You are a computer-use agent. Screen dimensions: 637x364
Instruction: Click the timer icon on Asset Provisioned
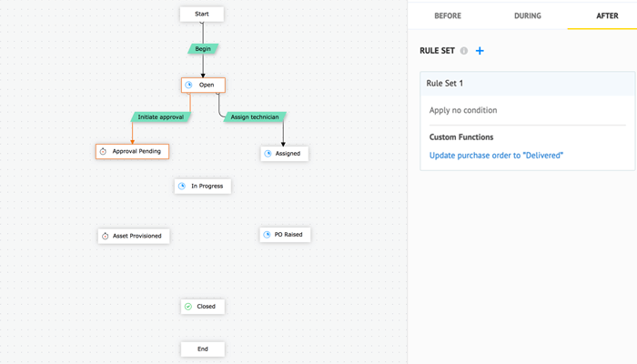[x=105, y=236]
